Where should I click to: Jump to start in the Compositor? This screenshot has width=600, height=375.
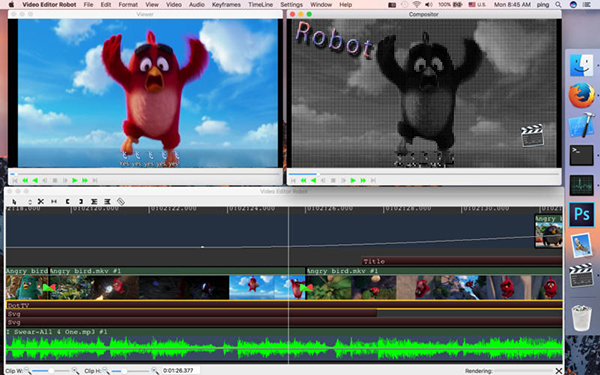click(293, 180)
